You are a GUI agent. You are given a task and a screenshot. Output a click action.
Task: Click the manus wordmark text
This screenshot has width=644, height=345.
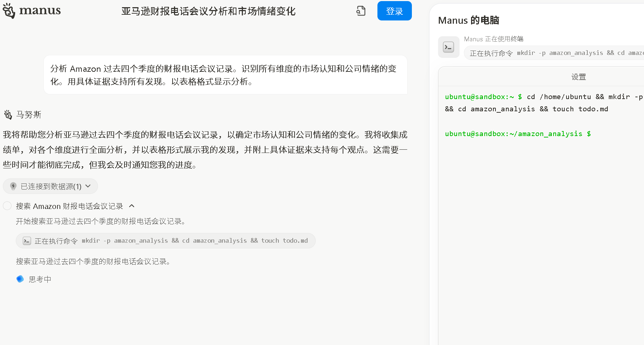[40, 10]
